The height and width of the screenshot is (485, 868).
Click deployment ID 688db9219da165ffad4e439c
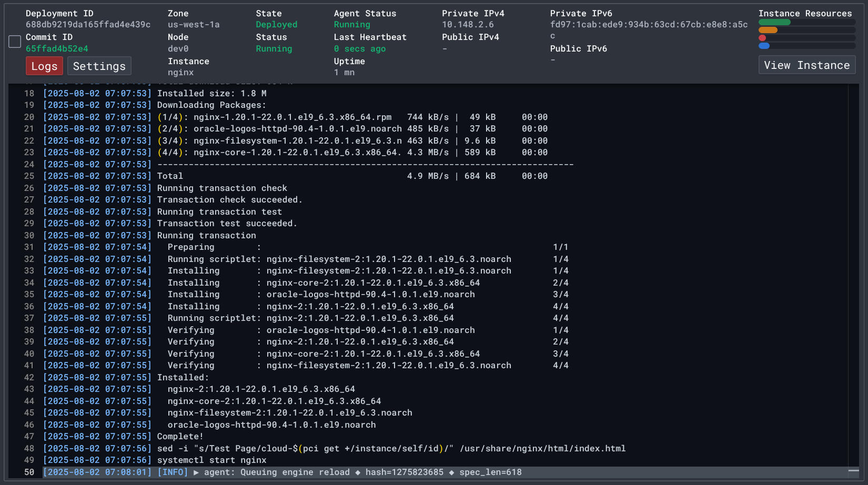point(88,25)
